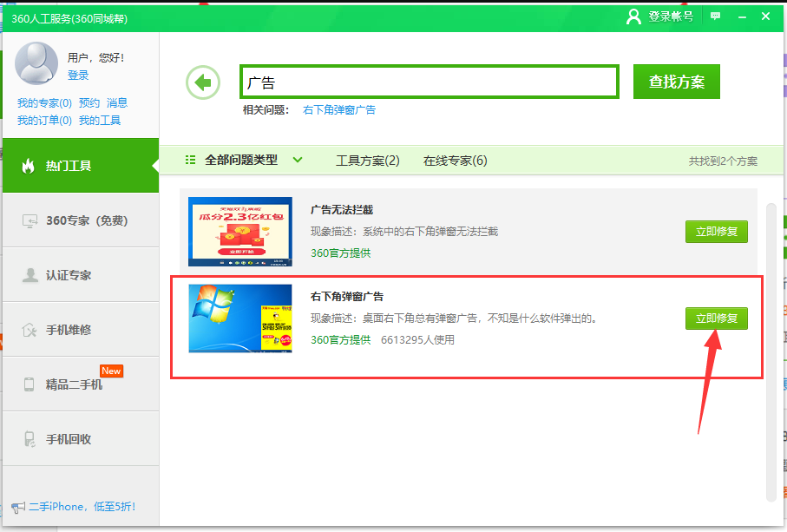Expand the 全部问题类型 dropdown
787x532 pixels.
[244, 160]
